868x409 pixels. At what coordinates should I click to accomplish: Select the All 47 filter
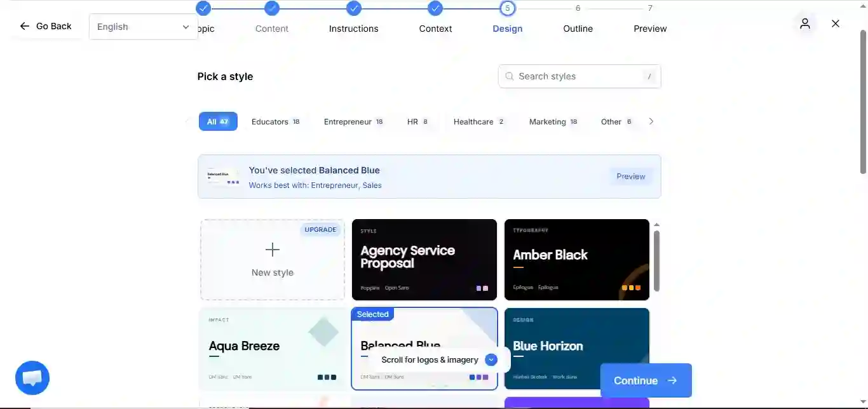click(218, 121)
